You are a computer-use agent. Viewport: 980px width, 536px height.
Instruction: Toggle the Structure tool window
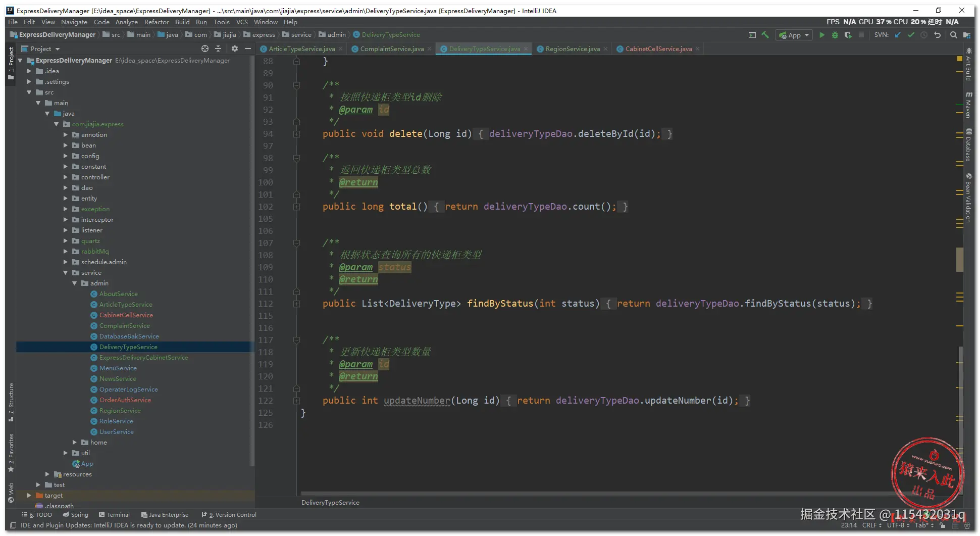pyautogui.click(x=11, y=402)
